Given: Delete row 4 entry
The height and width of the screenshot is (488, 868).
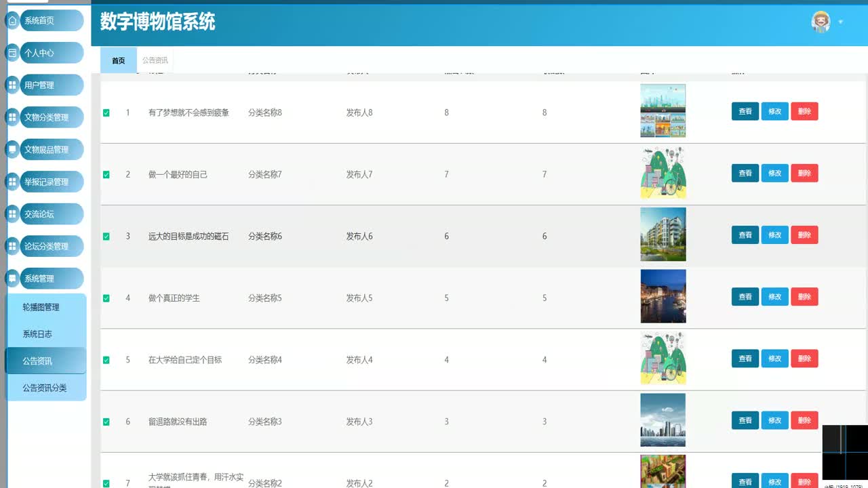Looking at the screenshot, I should [804, 297].
